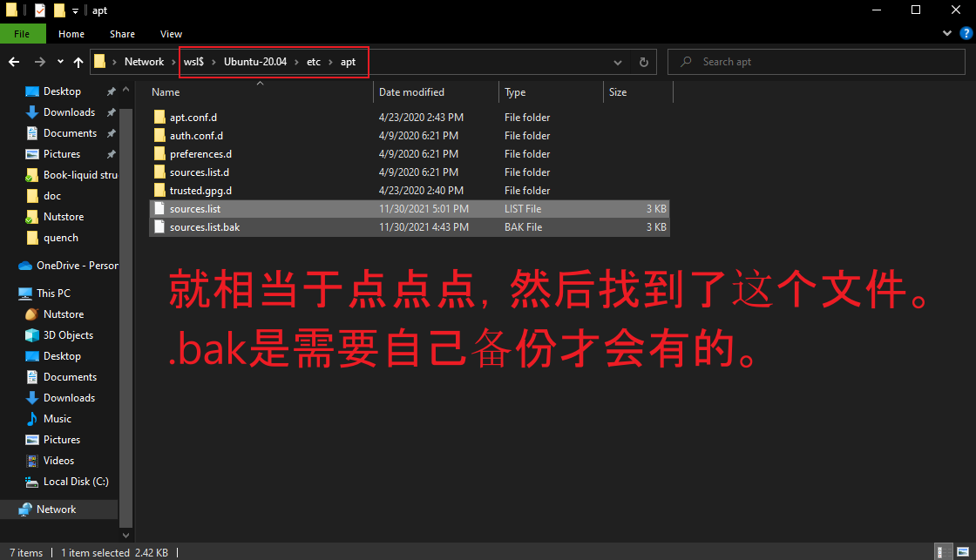Viewport: 976px width, 560px height.
Task: Expand the ribbon with the chevron
Action: point(946,34)
